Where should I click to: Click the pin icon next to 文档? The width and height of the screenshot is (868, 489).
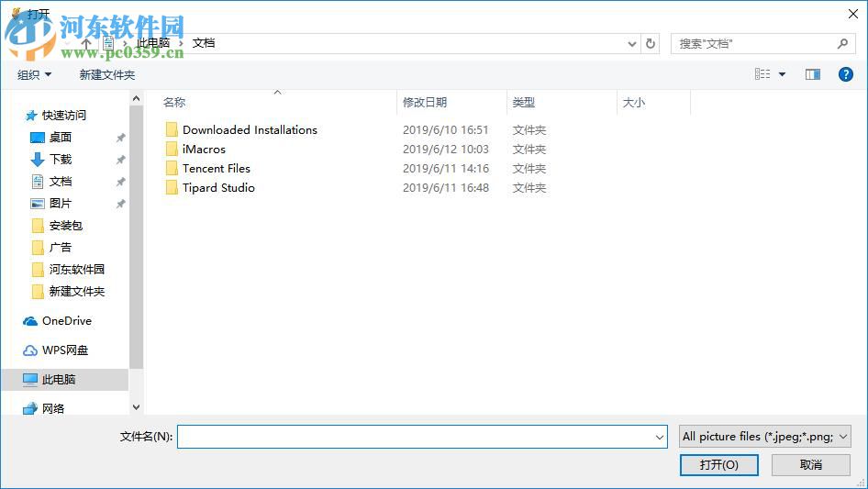[x=120, y=182]
